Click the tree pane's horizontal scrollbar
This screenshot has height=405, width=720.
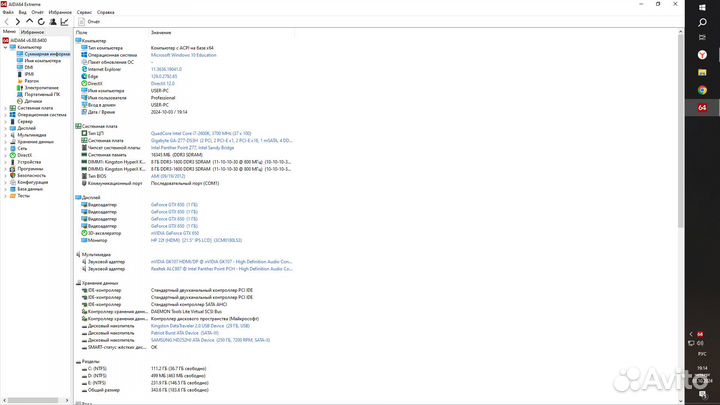(x=35, y=400)
